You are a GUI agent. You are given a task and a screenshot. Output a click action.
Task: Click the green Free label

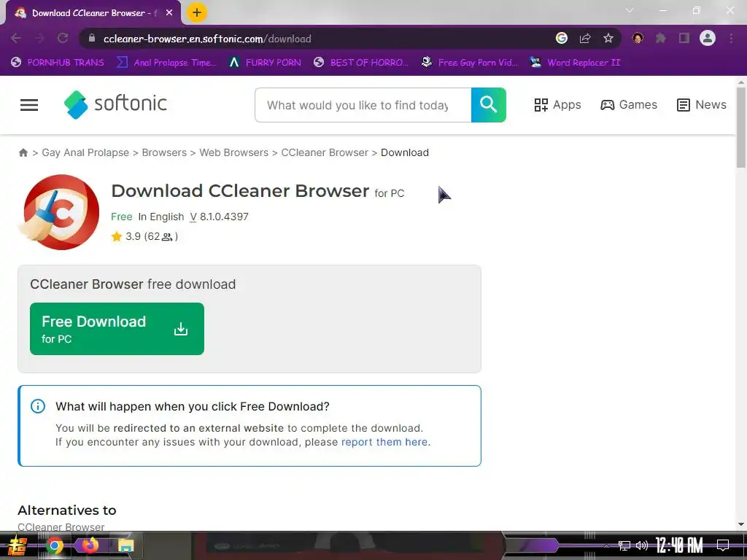122,217
